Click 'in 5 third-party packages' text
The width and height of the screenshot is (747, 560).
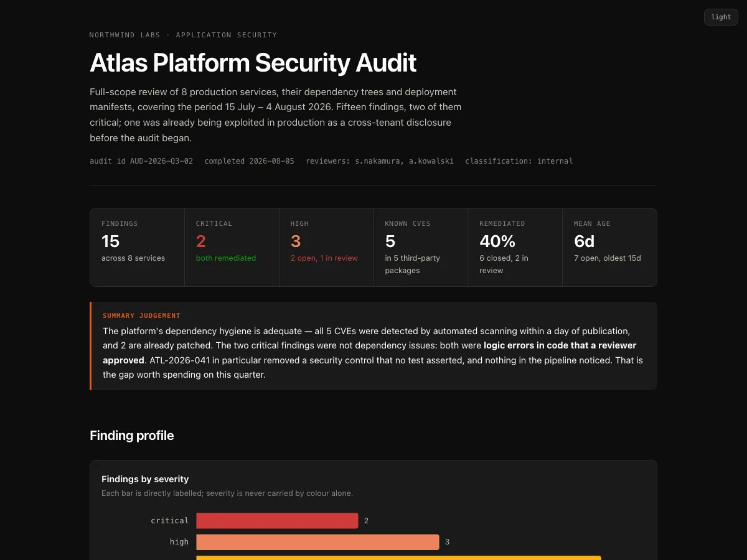coord(412,264)
